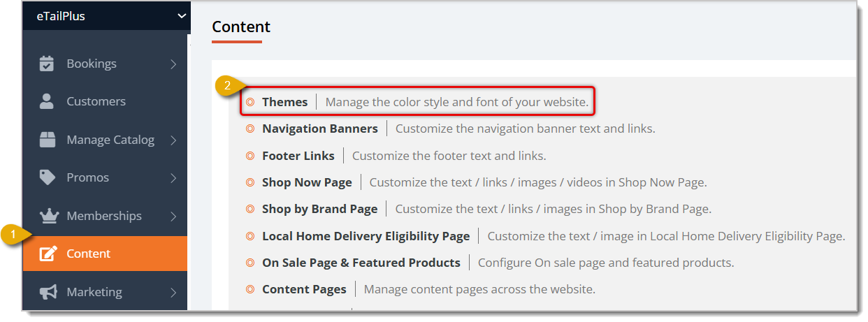Click the Customers person icon
This screenshot has width=868, height=322.
(47, 101)
